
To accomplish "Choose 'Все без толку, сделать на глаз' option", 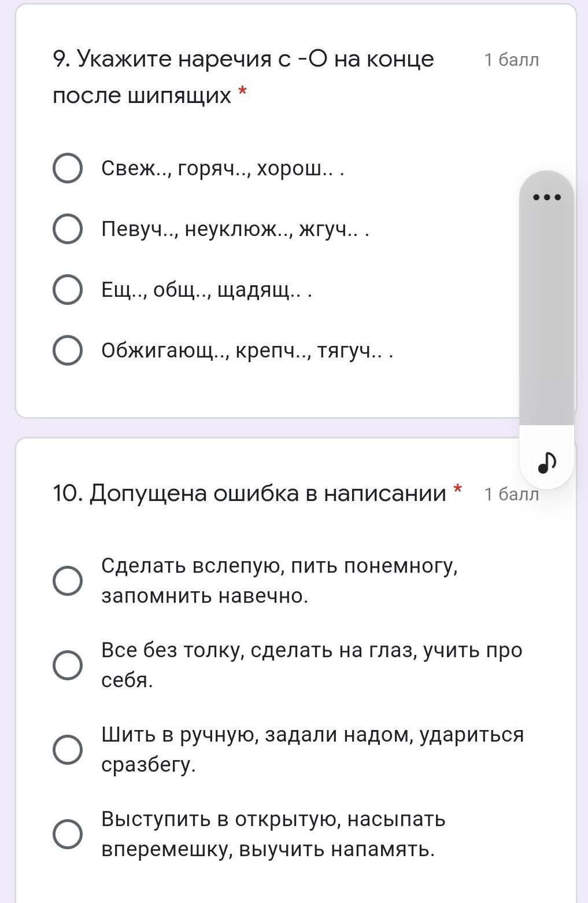I will pos(68,665).
